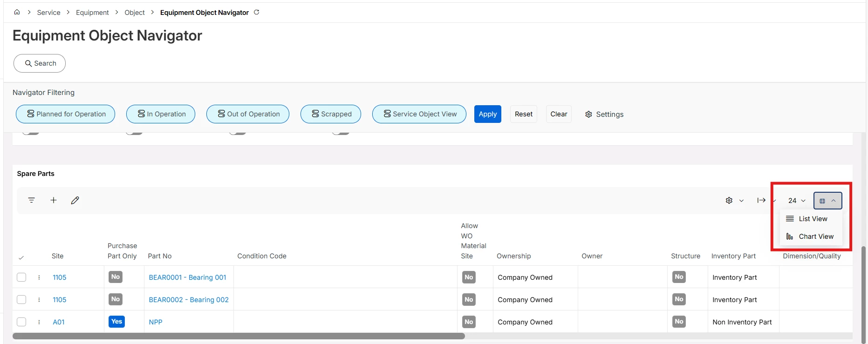Open the A01 site link

(x=59, y=322)
